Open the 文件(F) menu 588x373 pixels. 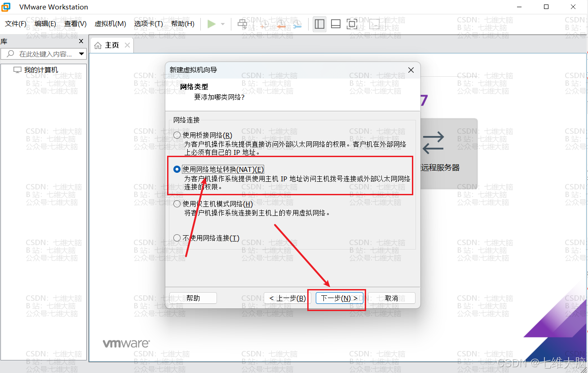(16, 24)
